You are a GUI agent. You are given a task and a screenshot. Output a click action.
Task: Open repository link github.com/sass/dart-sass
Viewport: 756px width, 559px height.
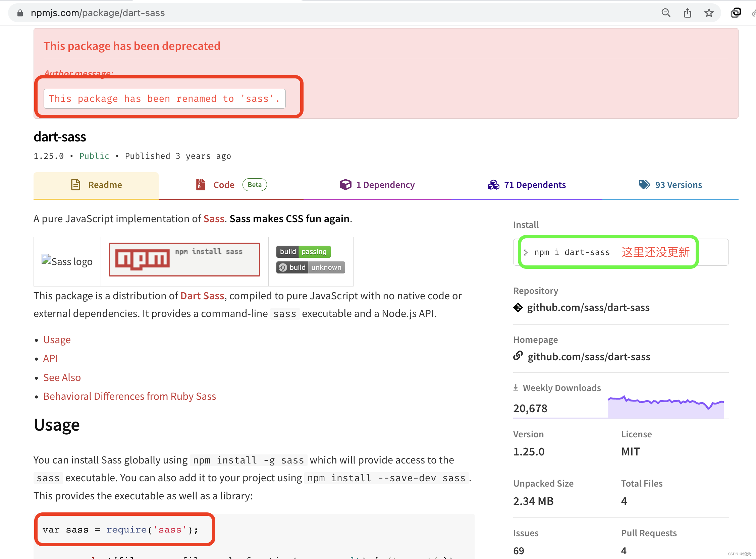coord(588,307)
